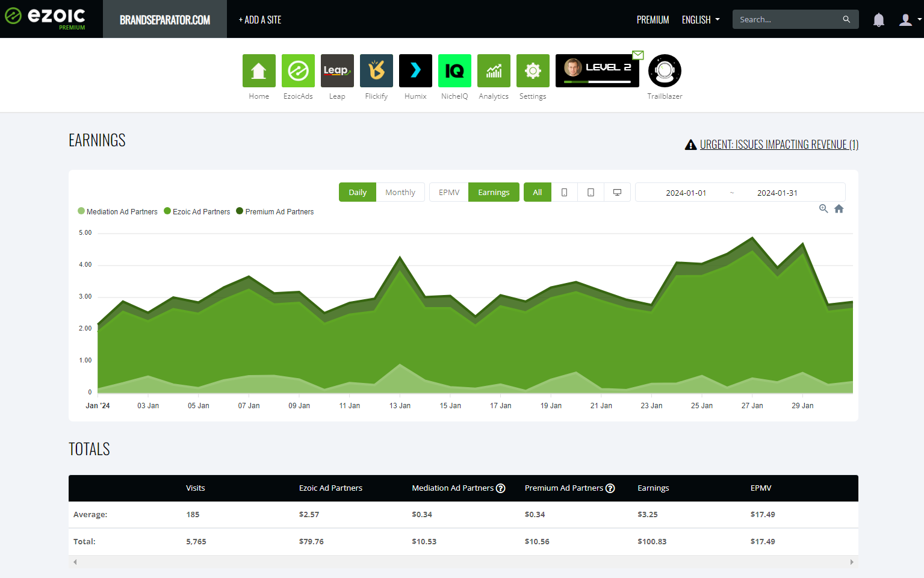Reset chart with the home icon

(839, 208)
